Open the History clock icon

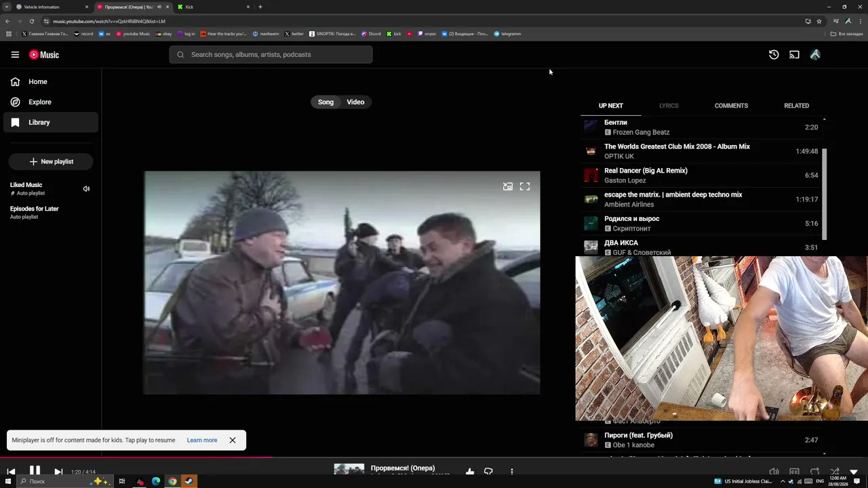point(774,55)
